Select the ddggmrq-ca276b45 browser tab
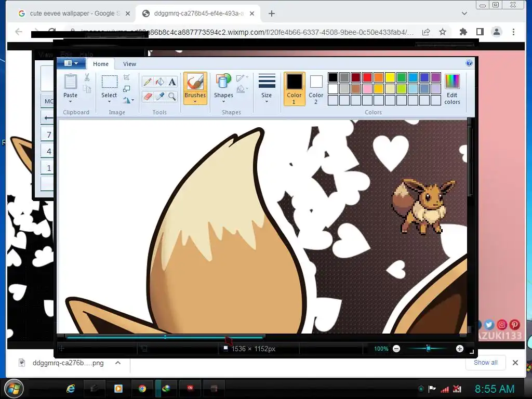Screen dimensions: 532x399 point(198,14)
